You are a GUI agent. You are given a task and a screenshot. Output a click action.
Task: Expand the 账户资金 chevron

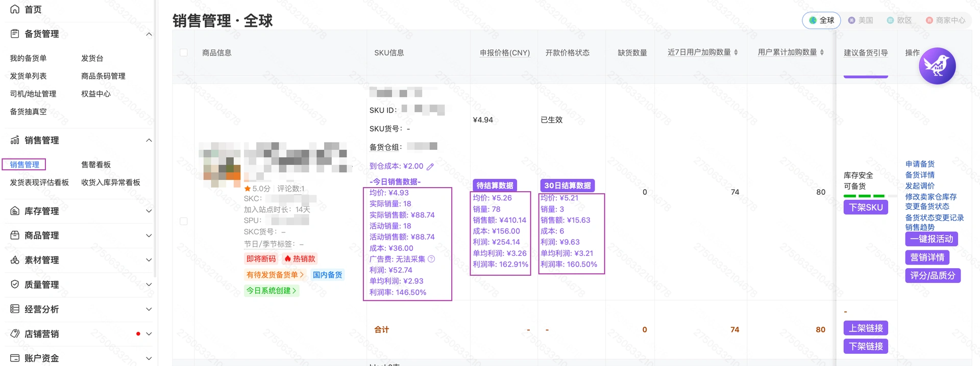click(149, 358)
